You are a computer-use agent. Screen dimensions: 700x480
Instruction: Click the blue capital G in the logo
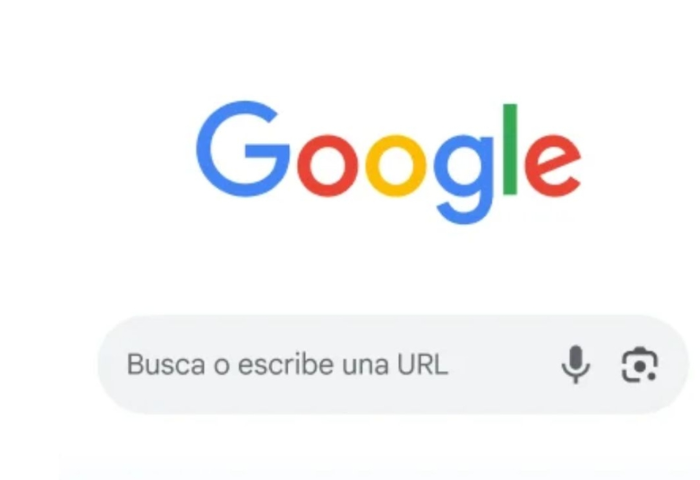[243, 149]
